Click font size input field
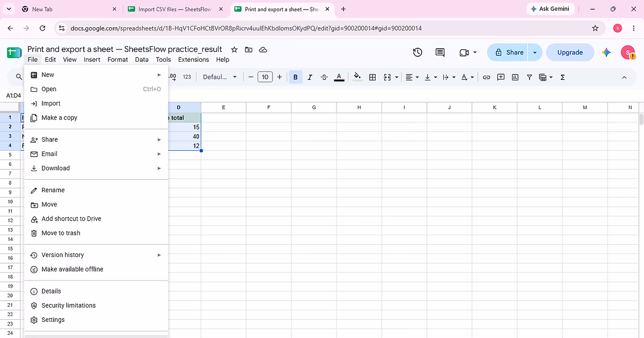644x338 pixels. (265, 77)
